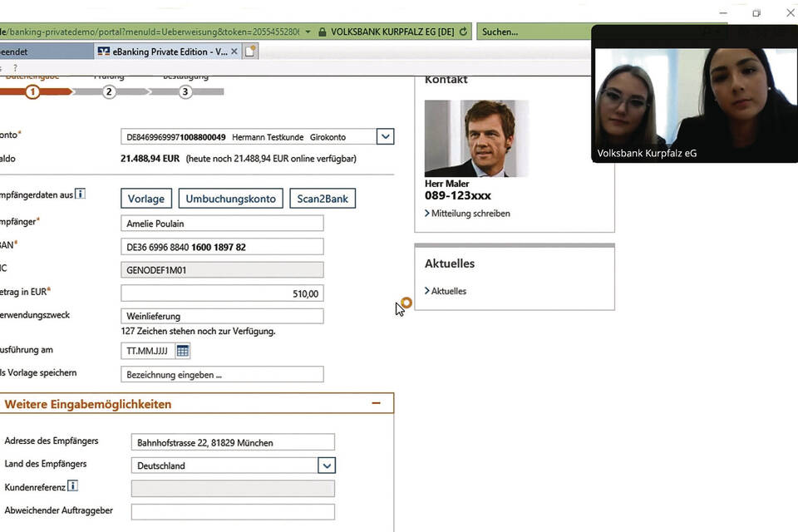Click the info icon next to Empfängerdaten aus
Viewport: 798px width, 532px height.
tap(81, 194)
